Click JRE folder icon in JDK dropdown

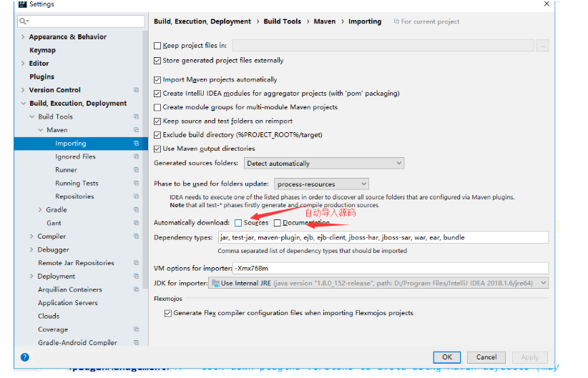click(x=215, y=283)
